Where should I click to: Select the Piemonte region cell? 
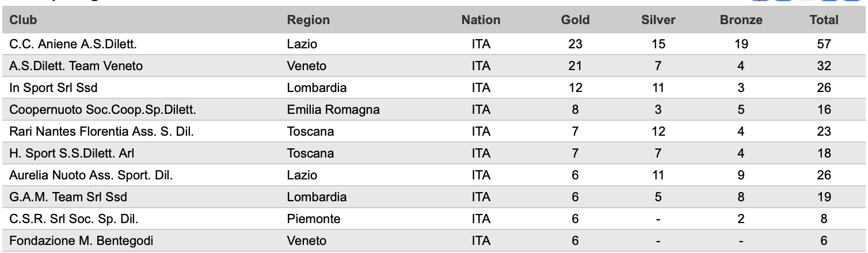pos(314,219)
